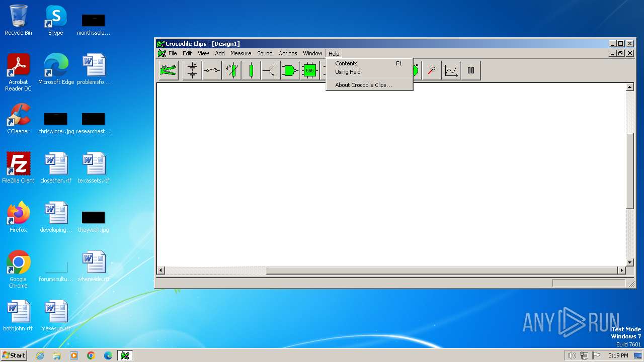Choose Using Help menu entry

(369, 72)
